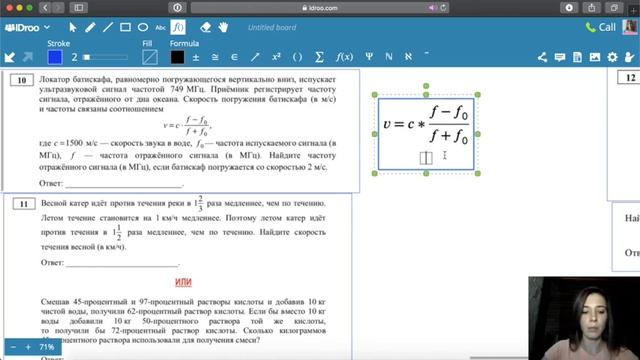The height and width of the screenshot is (360, 640).
Task: Click the user profile avatar
Action: (x=630, y=27)
